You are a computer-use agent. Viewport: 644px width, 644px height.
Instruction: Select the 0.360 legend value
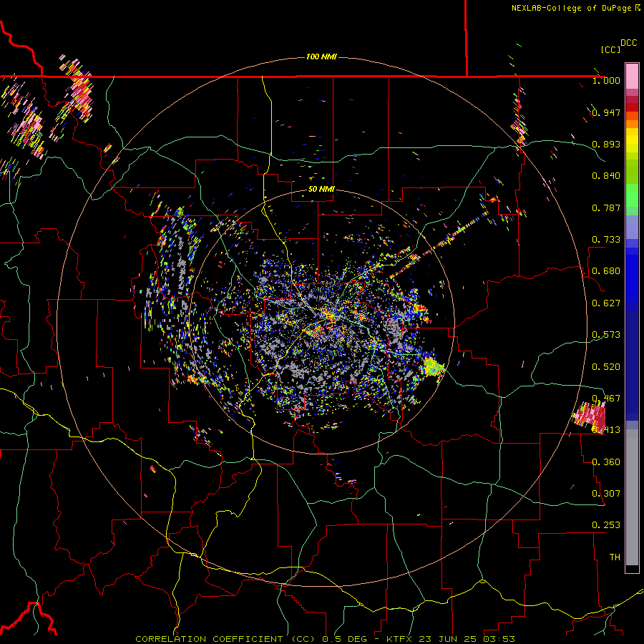point(606,462)
